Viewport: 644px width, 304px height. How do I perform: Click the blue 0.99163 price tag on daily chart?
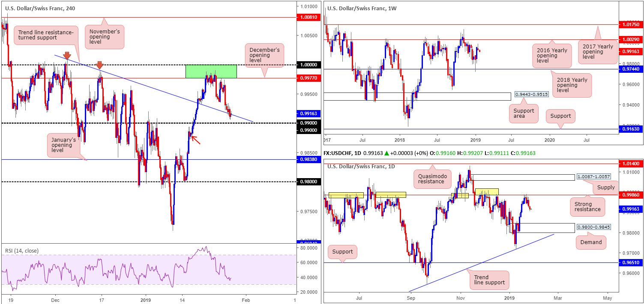[x=631, y=209]
